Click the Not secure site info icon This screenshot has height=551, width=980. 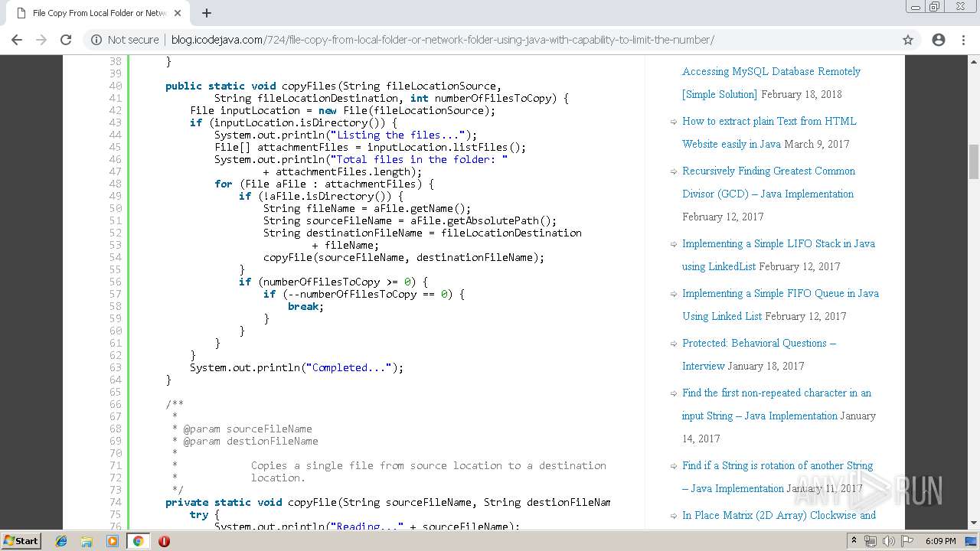tap(96, 40)
